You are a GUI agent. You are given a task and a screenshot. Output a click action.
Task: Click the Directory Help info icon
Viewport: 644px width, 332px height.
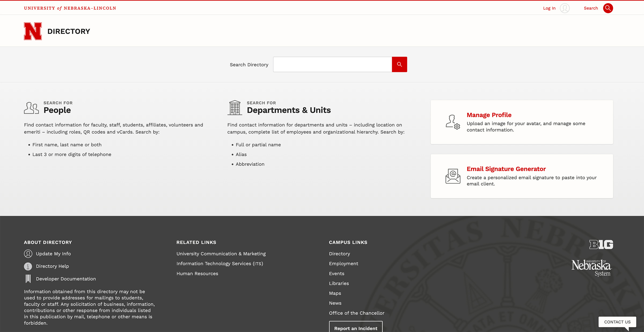[28, 266]
